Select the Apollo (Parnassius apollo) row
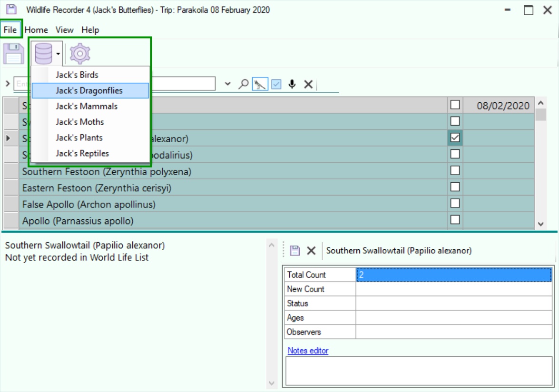559x392 pixels. (x=233, y=221)
